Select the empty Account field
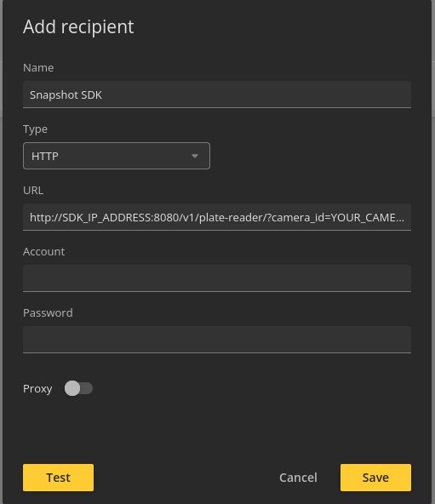 click(x=217, y=278)
